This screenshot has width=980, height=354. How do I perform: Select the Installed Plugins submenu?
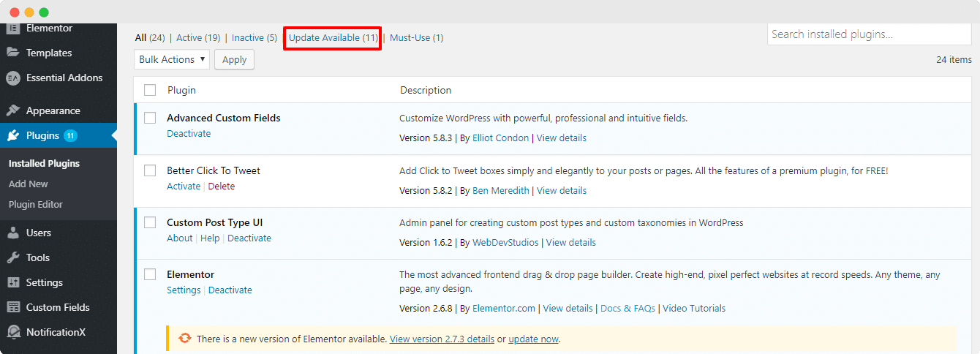point(44,163)
